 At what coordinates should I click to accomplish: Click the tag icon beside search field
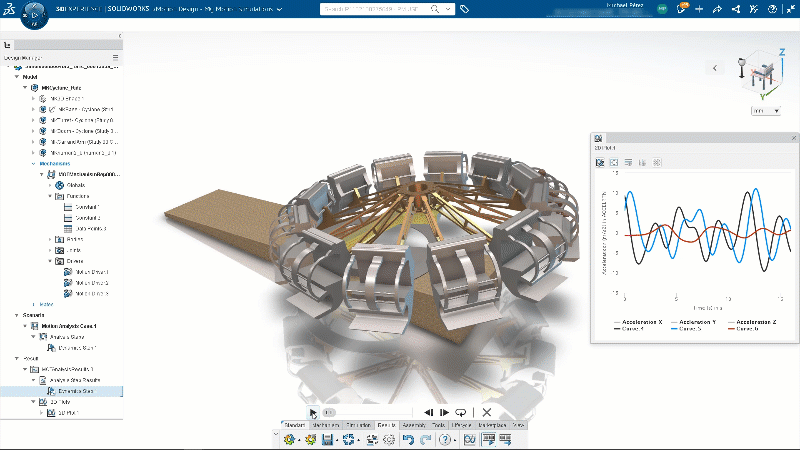[x=465, y=9]
